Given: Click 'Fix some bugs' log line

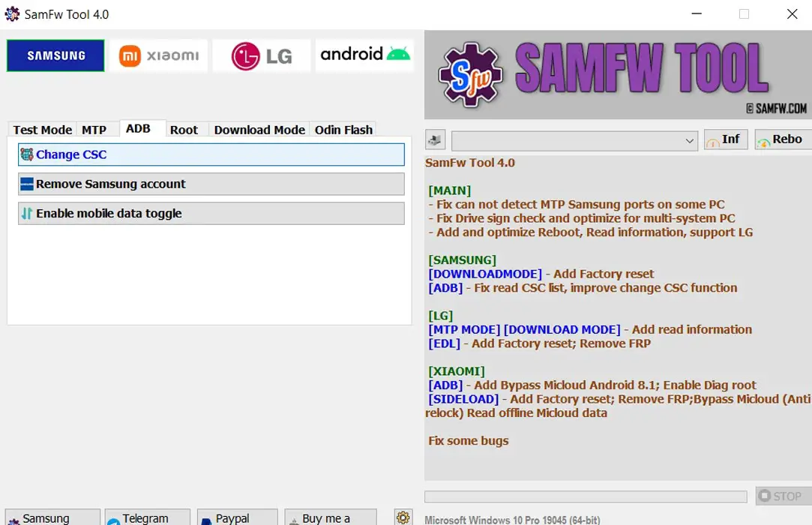Looking at the screenshot, I should 468,440.
